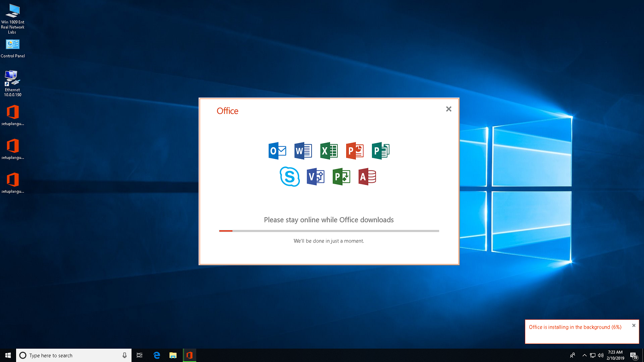The height and width of the screenshot is (362, 644).
Task: Open the volume icon in system tray
Action: [x=601, y=355]
